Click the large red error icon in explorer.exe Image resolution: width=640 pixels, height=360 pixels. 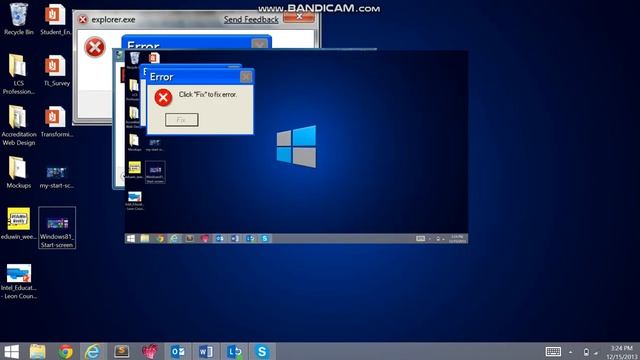(95, 47)
